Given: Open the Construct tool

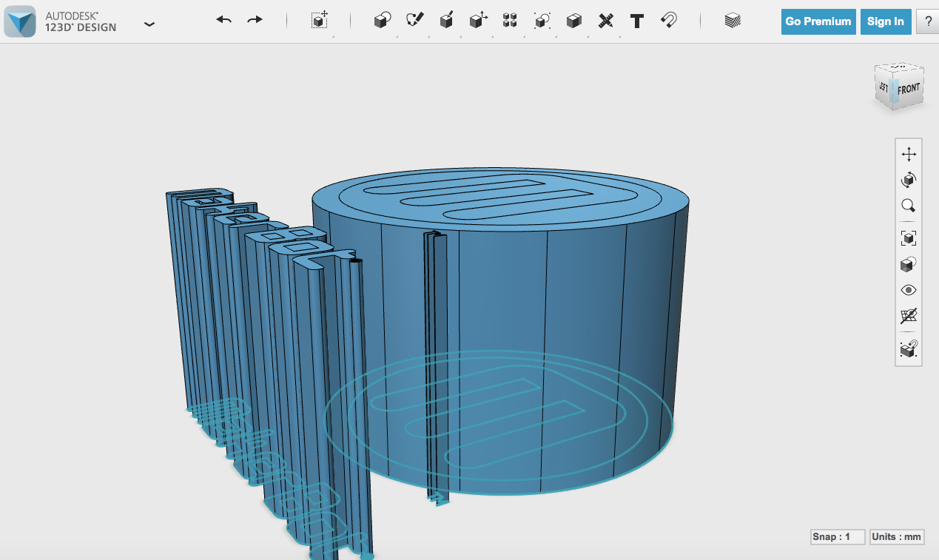Looking at the screenshot, I should coord(446,21).
